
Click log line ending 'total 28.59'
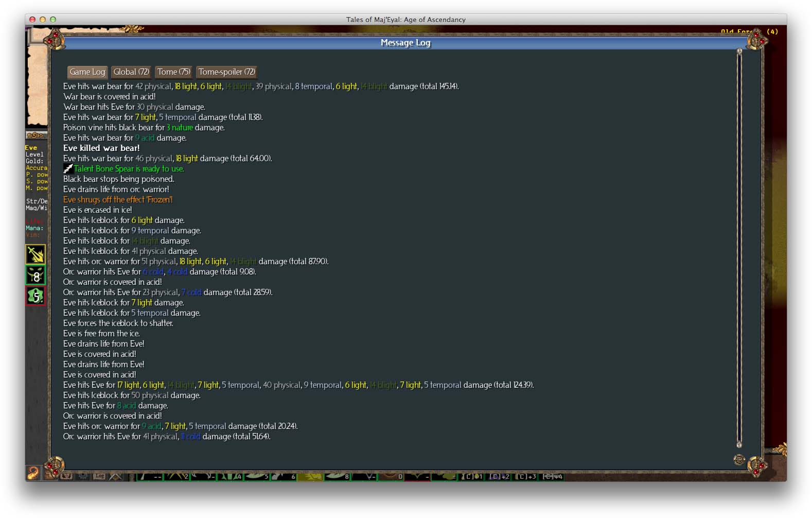(x=168, y=292)
